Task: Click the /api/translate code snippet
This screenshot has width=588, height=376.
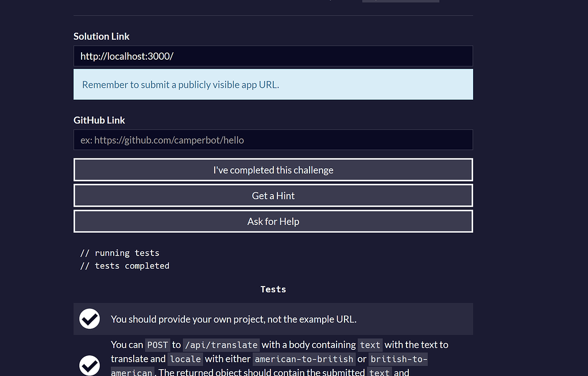Action: [221, 345]
